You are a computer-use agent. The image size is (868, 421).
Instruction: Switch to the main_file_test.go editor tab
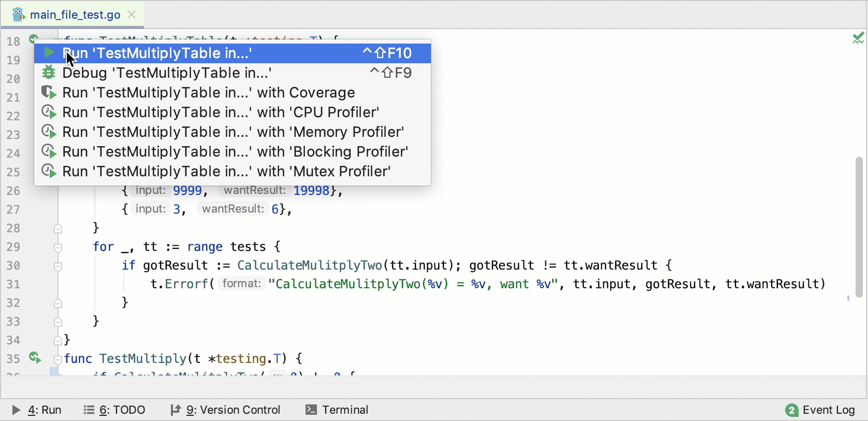point(73,15)
